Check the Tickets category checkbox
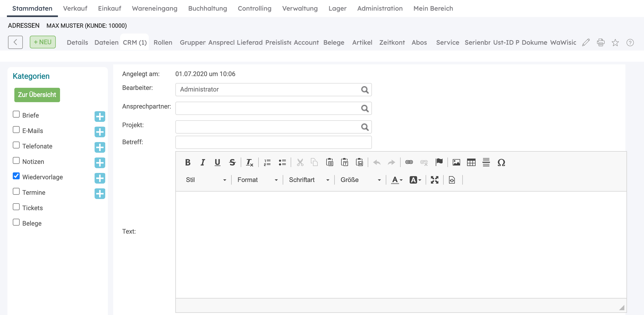The width and height of the screenshot is (644, 315). tap(16, 207)
